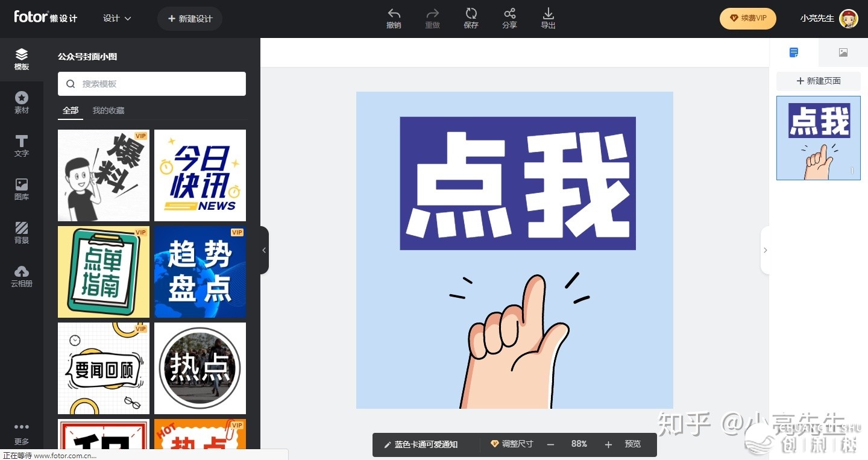
Task: Click the 小亮先生 username
Action: coord(817,19)
